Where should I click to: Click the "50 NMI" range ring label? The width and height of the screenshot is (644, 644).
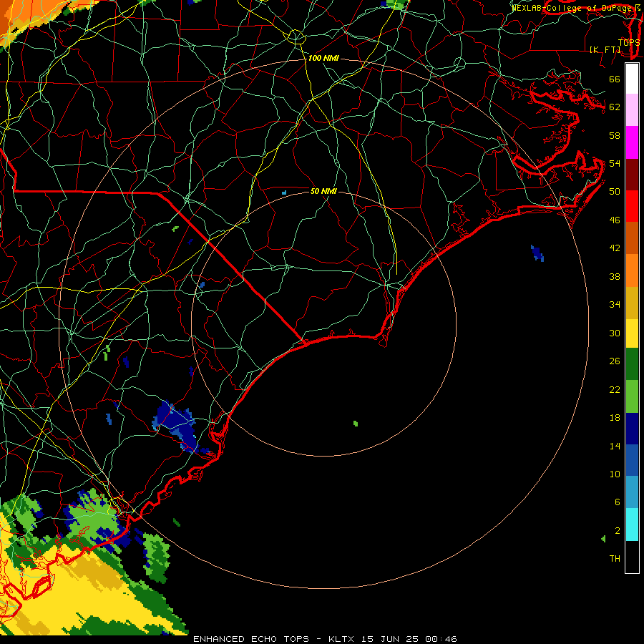tap(323, 191)
